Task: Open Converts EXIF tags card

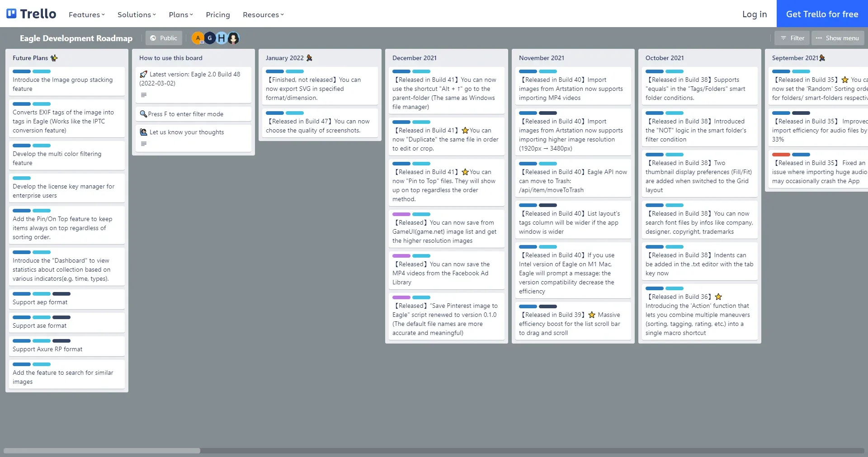Action: pyautogui.click(x=67, y=118)
